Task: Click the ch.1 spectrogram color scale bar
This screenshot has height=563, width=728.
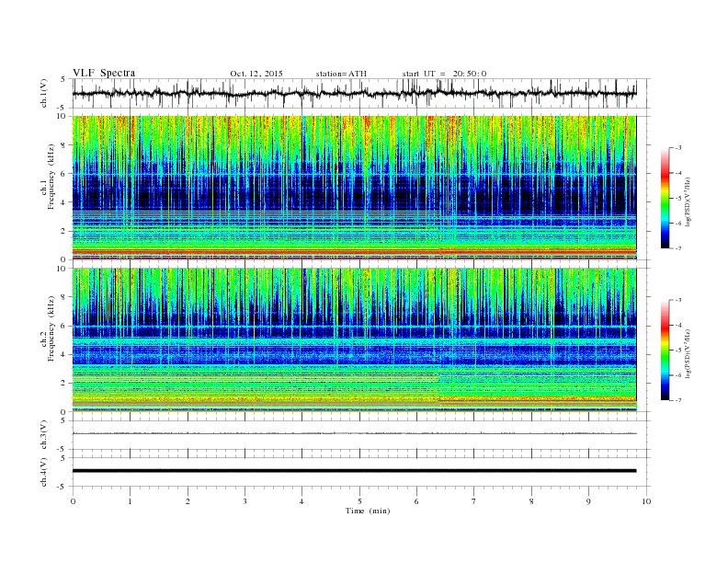Action: click(665, 198)
